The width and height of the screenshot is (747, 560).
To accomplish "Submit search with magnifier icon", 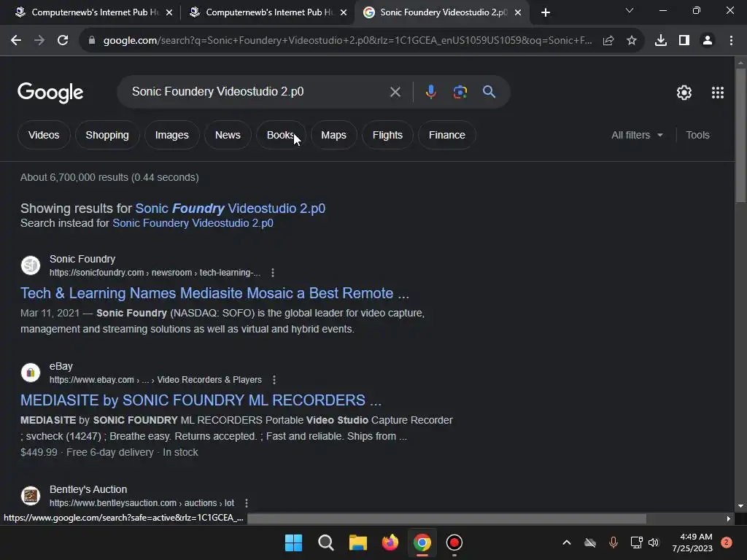I will 489,91.
